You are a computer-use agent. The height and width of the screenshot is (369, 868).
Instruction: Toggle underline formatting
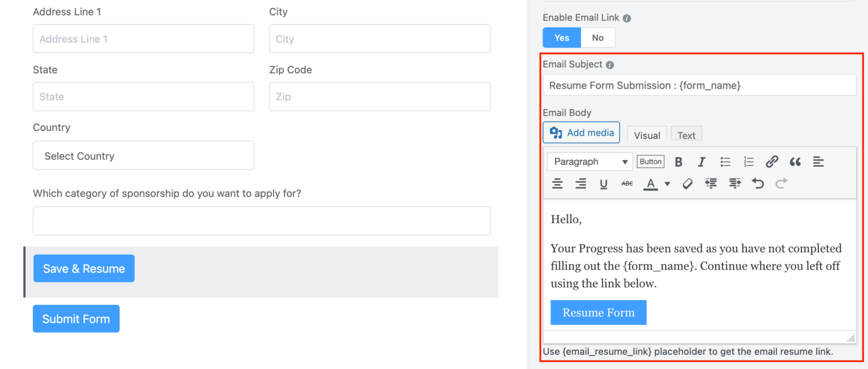(604, 184)
